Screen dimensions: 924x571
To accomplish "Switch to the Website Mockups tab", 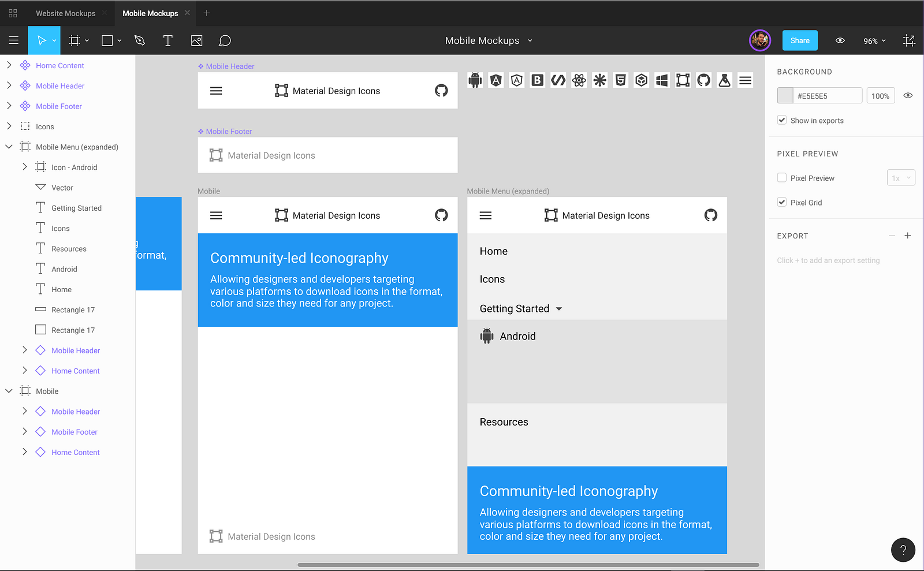I will click(66, 13).
